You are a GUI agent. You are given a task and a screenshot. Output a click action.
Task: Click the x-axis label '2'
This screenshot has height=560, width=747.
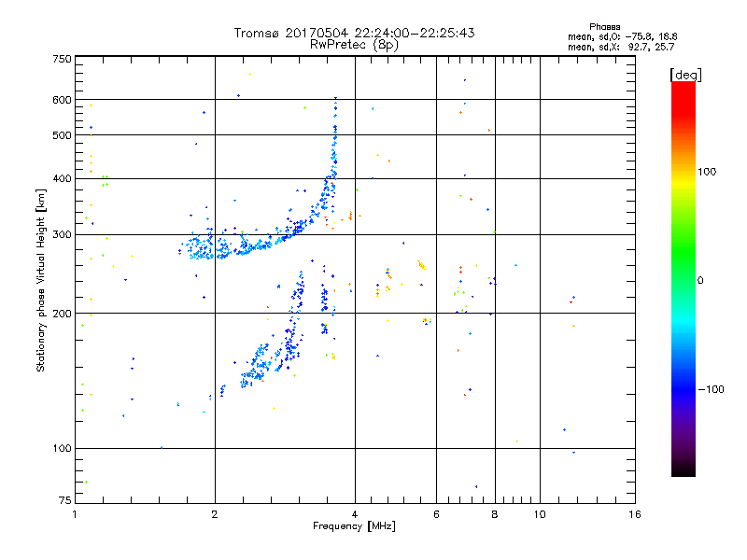coord(215,514)
